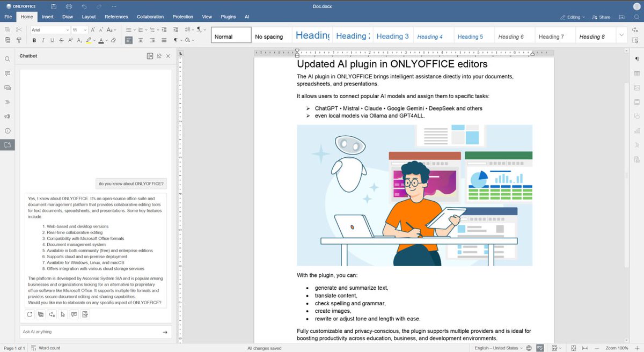Click Fit to page icon in status bar
This screenshot has height=352, width=644.
coord(574,348)
